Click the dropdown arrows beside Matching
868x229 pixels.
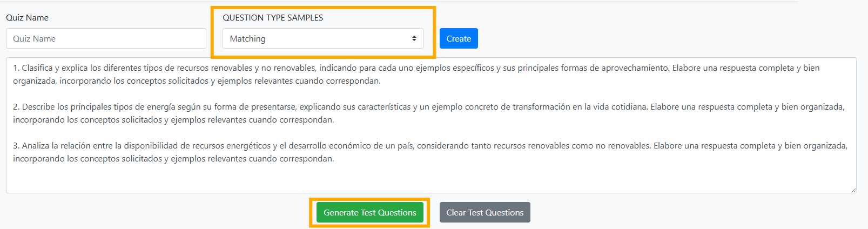pos(414,38)
